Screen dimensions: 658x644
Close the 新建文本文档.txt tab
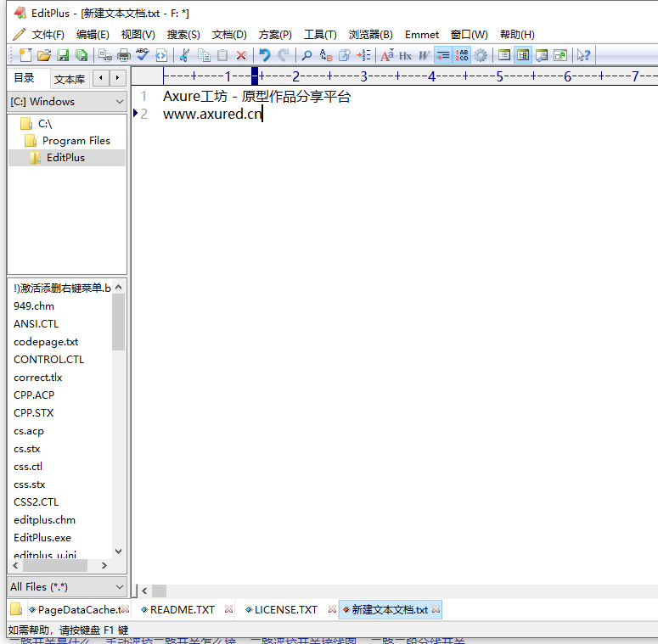(x=436, y=609)
